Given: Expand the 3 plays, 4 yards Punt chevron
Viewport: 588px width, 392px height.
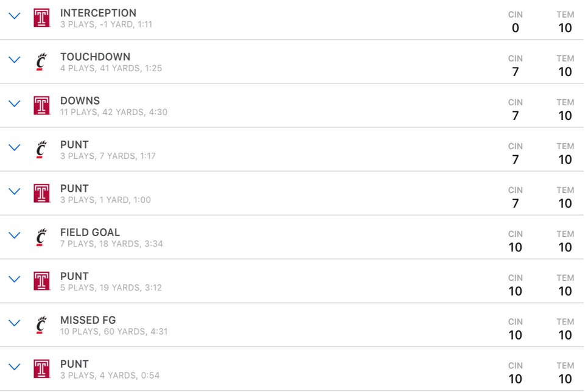Looking at the screenshot, I should click(14, 367).
